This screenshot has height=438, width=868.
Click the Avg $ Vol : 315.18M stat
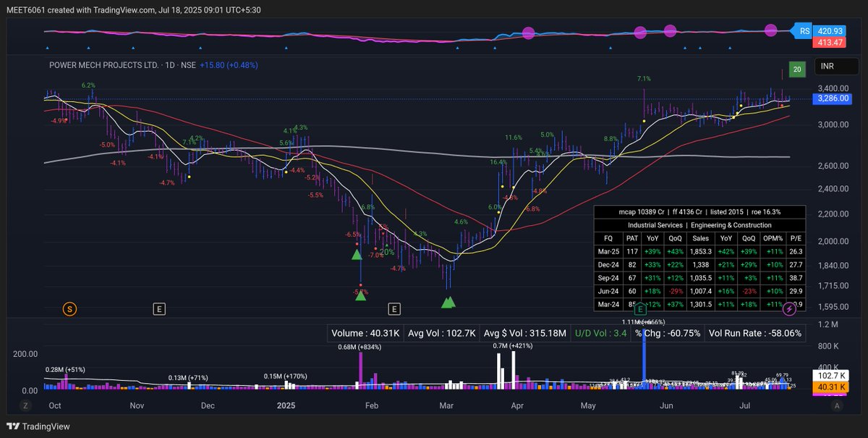point(524,334)
